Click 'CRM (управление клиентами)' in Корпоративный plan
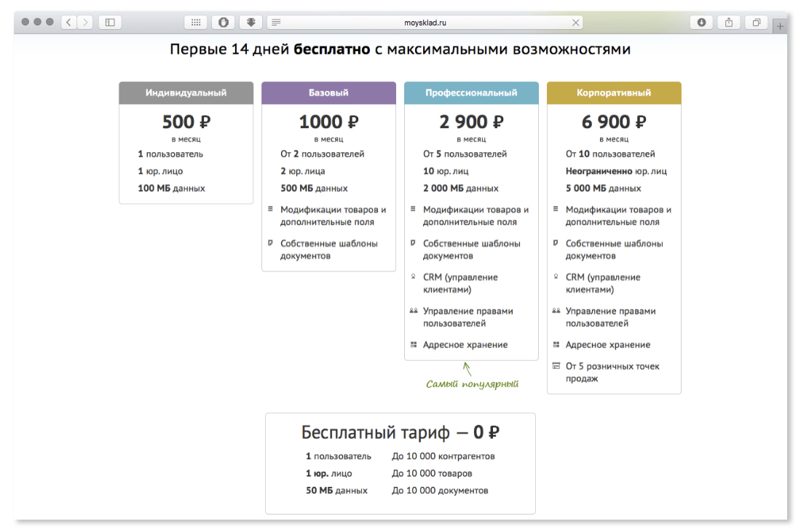The width and height of the screenshot is (801, 532). click(x=603, y=283)
